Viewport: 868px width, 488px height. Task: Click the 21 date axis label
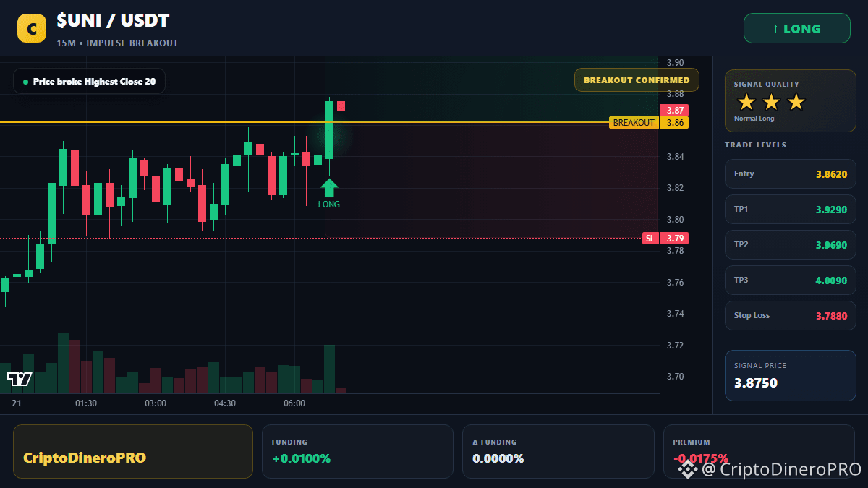click(17, 403)
